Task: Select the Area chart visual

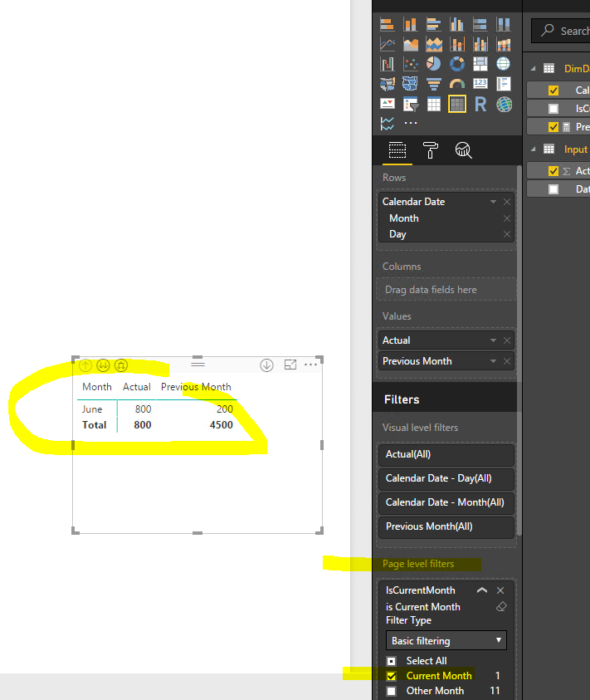Action: [411, 44]
